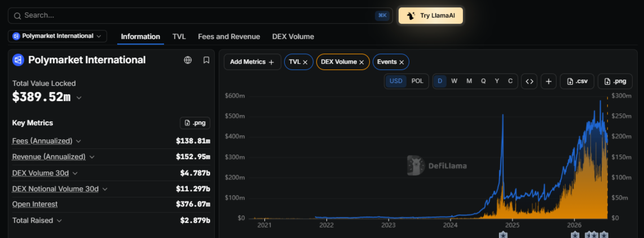Click the event star marker near 2025
The width and height of the screenshot is (644, 238).
click(503, 235)
